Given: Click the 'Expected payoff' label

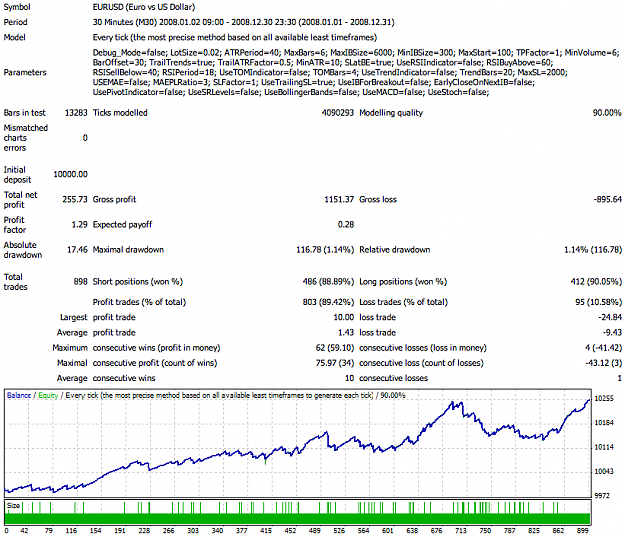Looking at the screenshot, I should click(122, 225).
